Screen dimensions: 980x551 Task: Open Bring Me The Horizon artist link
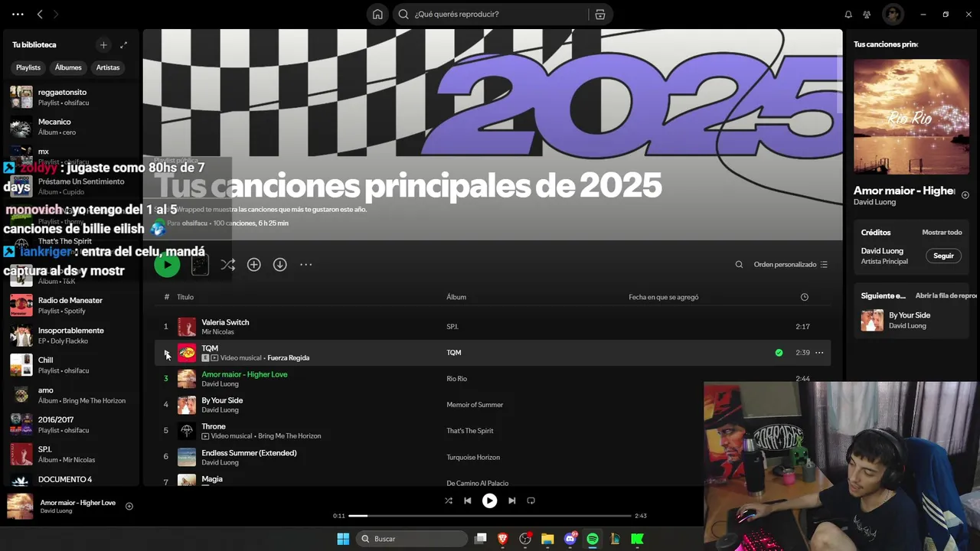(289, 436)
